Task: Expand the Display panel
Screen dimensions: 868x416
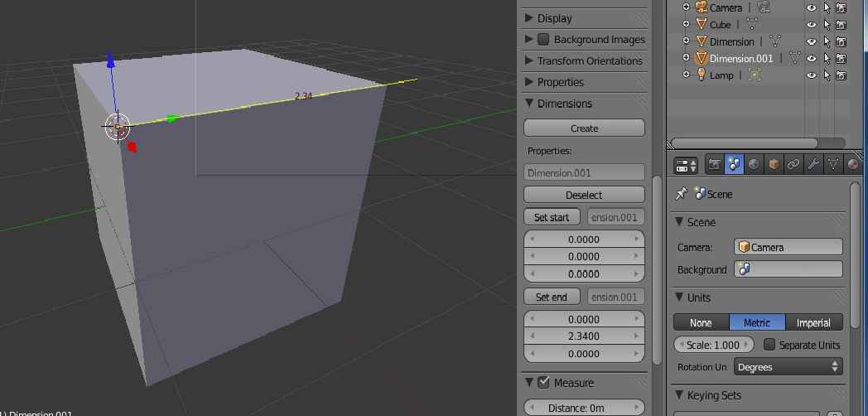Action: coord(554,18)
